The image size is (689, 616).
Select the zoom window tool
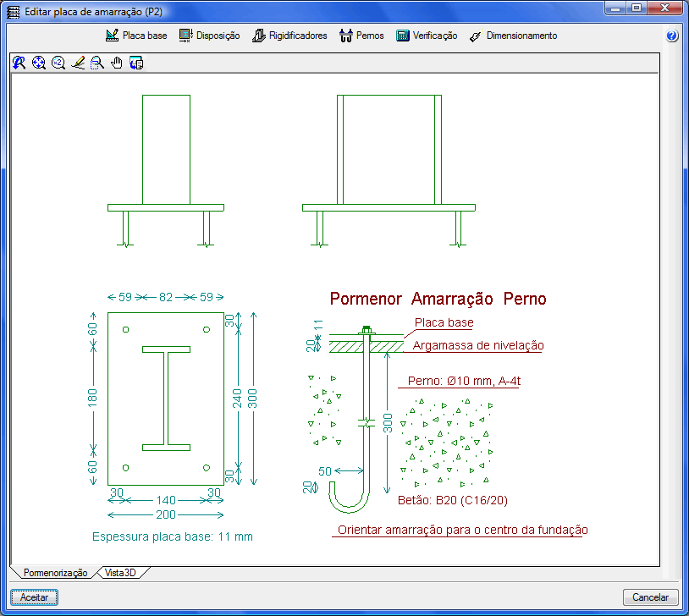click(x=97, y=63)
